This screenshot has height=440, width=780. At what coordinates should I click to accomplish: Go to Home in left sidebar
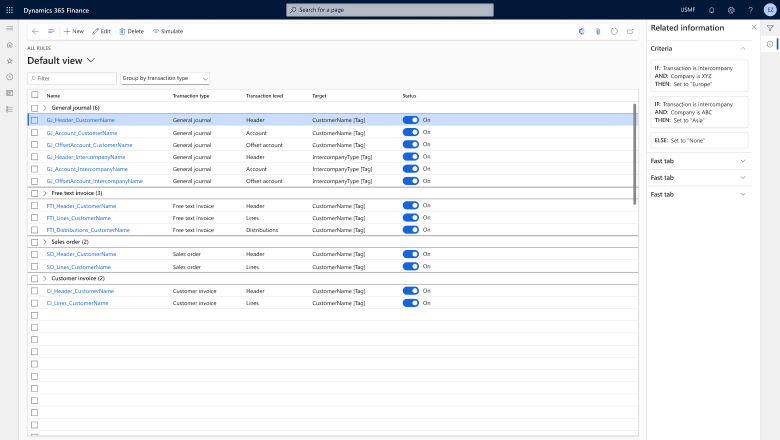pos(9,45)
